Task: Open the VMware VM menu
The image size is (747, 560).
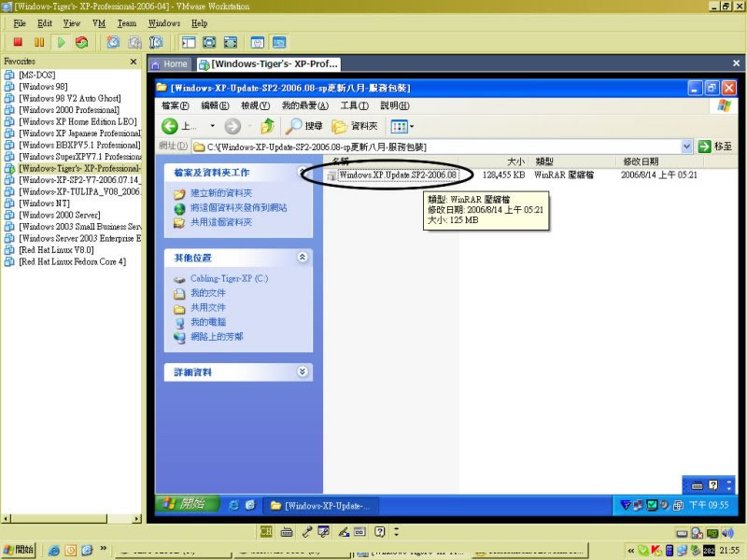Action: (99, 23)
